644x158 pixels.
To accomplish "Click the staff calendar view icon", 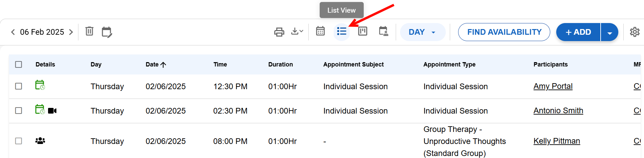I will tap(383, 31).
